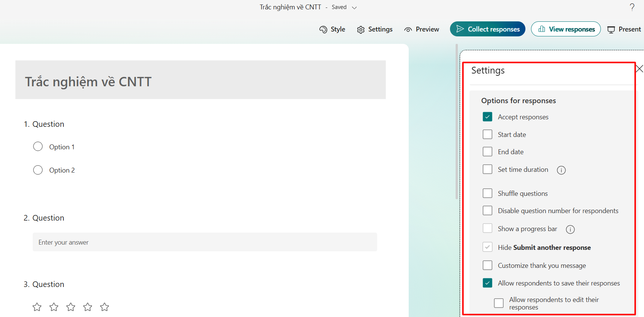Tick the Start date checkbox
Screen dimensions: 644x317
[x=488, y=134]
